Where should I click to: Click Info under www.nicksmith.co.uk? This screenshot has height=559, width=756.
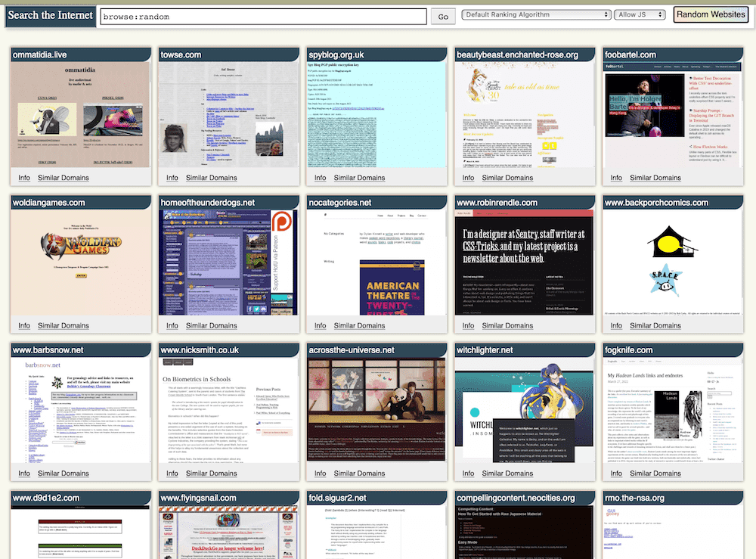[172, 474]
